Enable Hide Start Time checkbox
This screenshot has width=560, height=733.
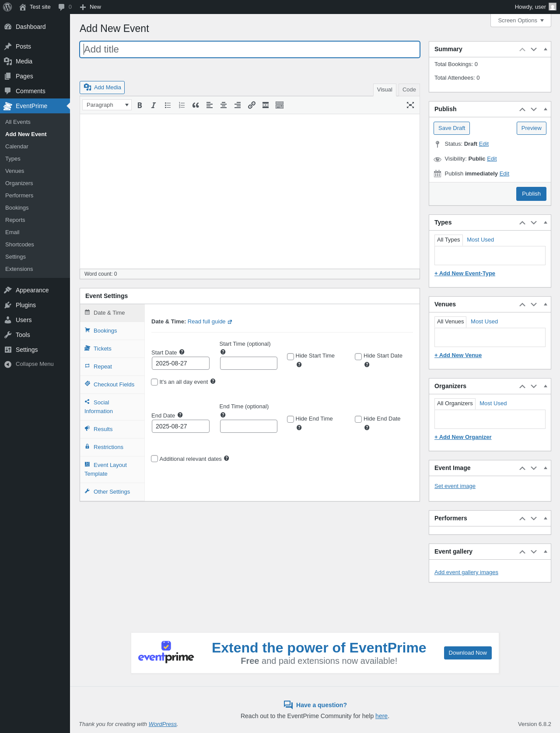(290, 357)
